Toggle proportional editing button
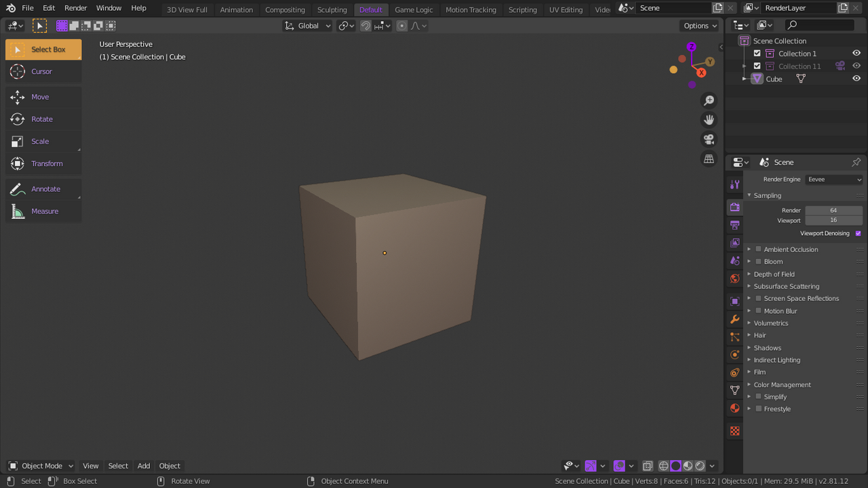The image size is (868, 488). coord(402,26)
